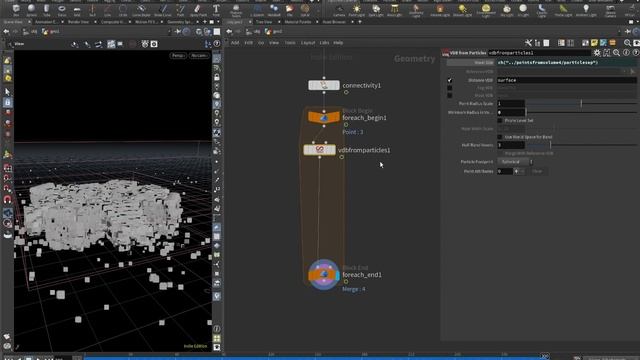Screen dimensions: 640x360
Task: Click the Camera shelf tool
Action: pyautogui.click(x=339, y=10)
